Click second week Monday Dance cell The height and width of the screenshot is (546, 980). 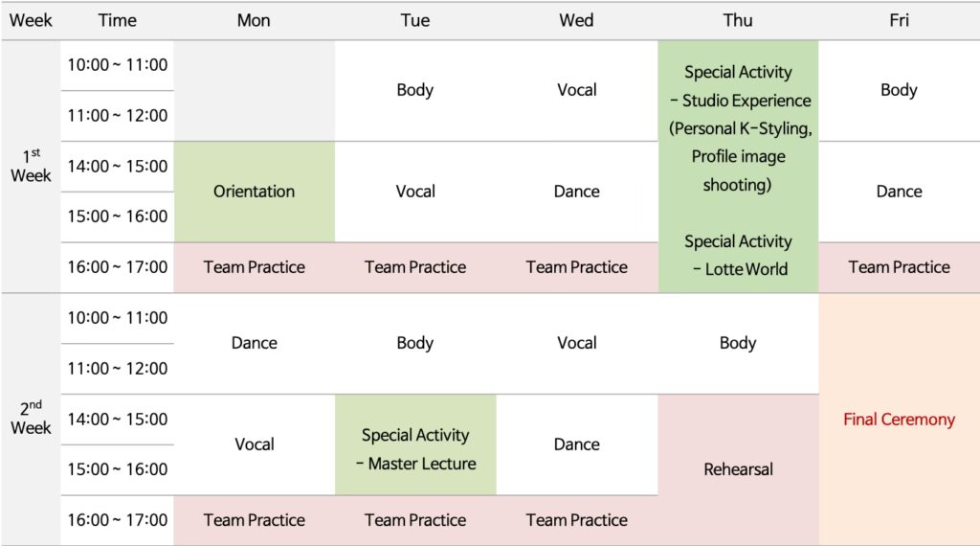point(254,343)
